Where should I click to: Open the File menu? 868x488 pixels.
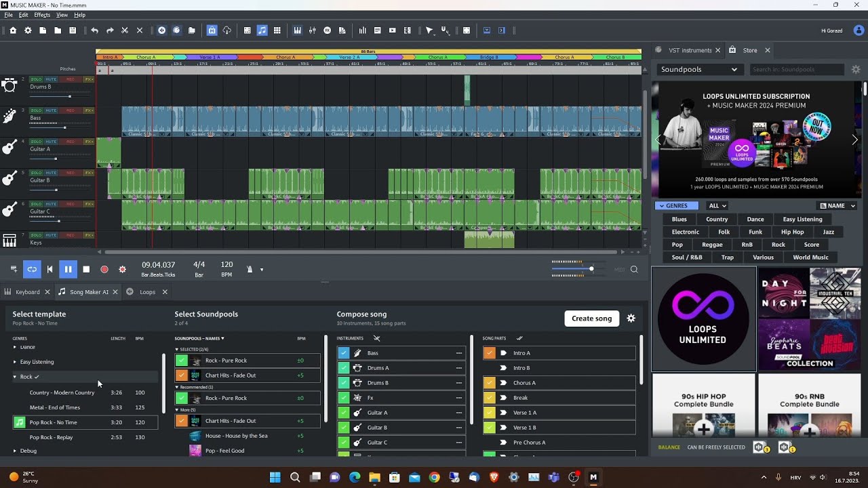(9, 15)
